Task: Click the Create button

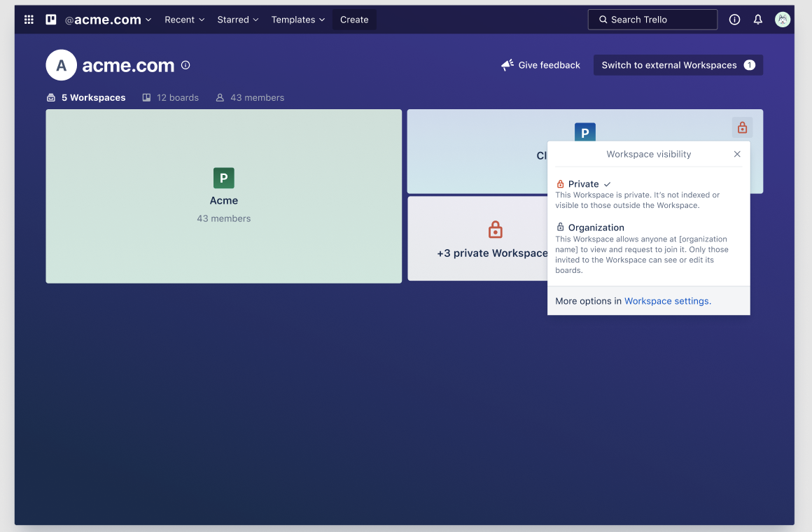Action: (354, 20)
